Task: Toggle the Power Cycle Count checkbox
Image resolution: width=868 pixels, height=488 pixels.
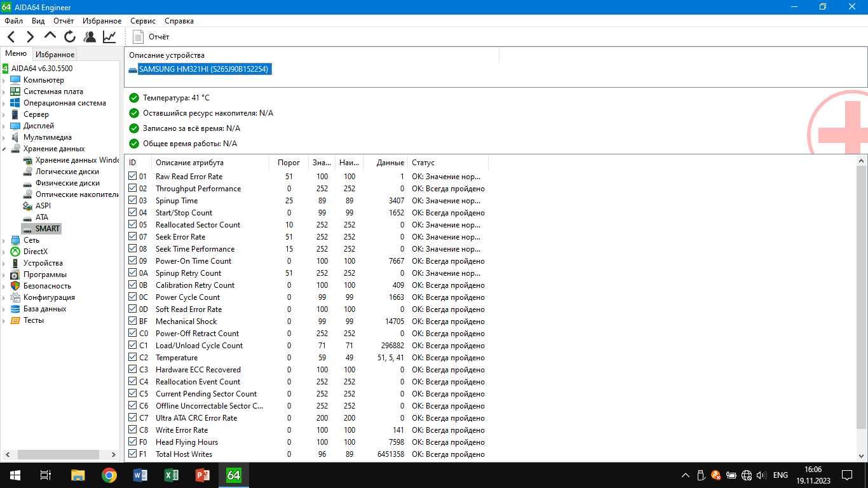Action: click(x=132, y=297)
